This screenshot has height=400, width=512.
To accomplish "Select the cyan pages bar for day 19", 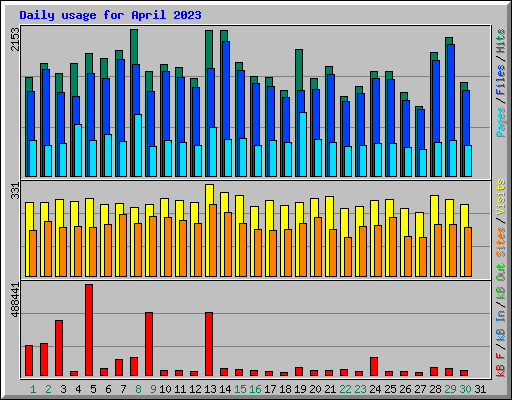I will [303, 144].
